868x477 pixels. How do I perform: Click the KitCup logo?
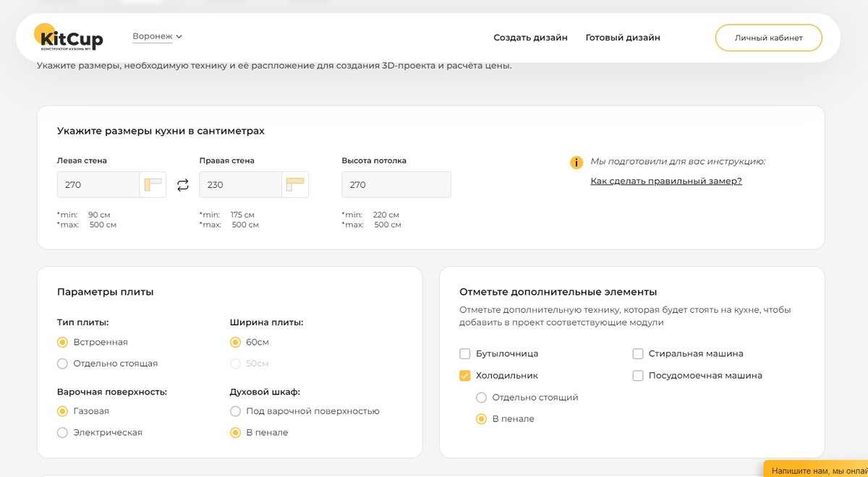(x=69, y=38)
